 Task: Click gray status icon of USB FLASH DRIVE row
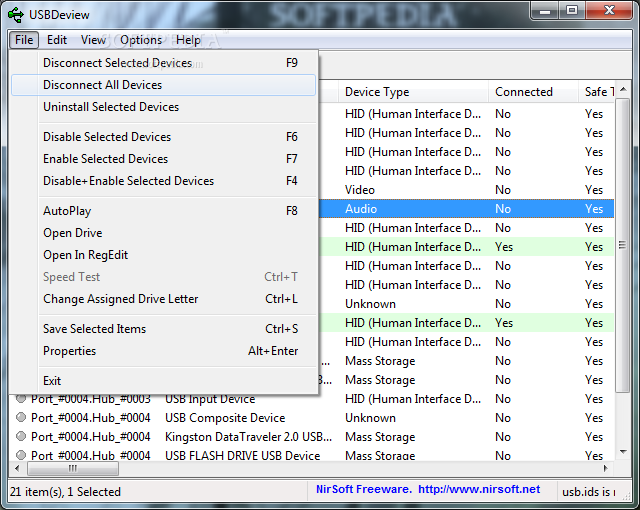(21, 455)
